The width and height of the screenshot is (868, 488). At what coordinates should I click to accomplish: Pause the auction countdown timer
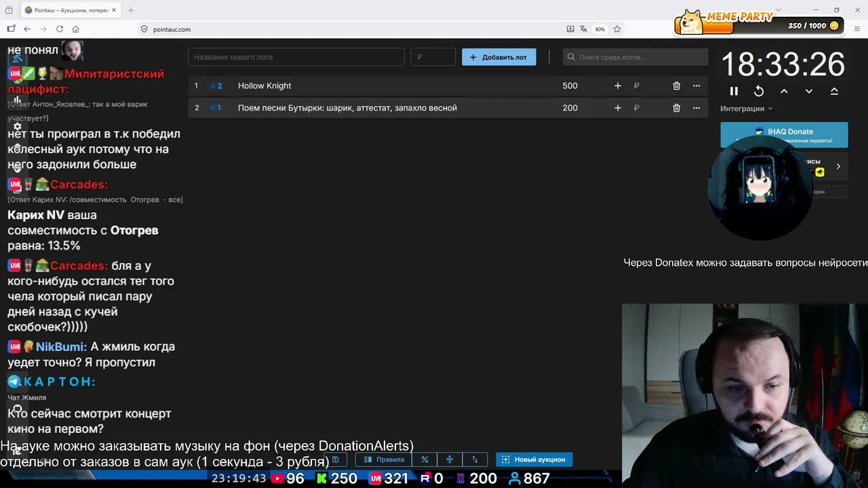point(734,91)
